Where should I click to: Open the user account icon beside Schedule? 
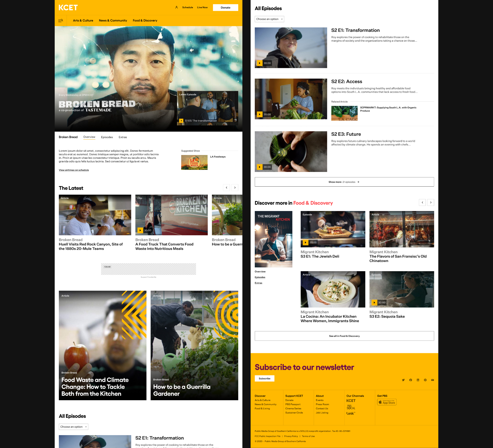(176, 7)
